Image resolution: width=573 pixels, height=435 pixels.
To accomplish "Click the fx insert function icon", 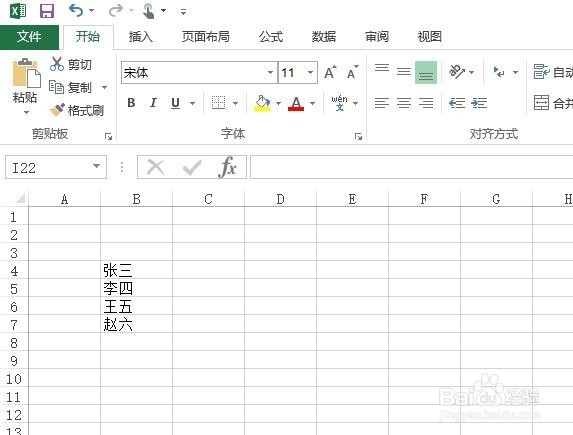I will (x=227, y=167).
